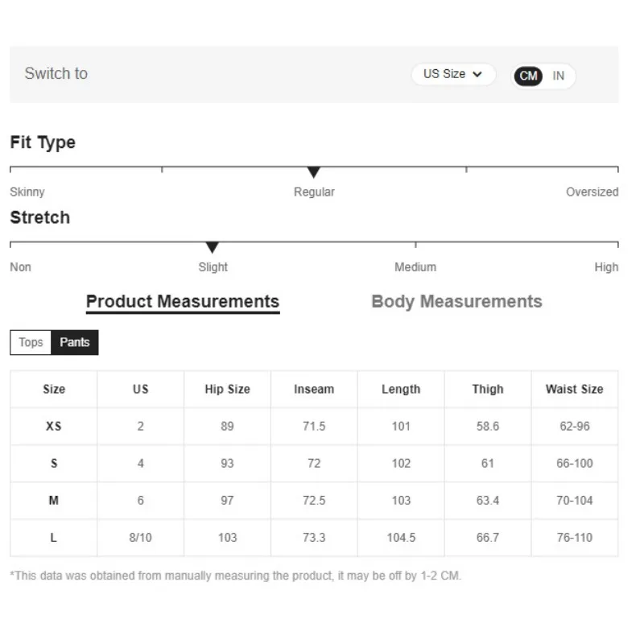The height and width of the screenshot is (644, 644).
Task: Click the High stretch label
Action: coord(606,267)
